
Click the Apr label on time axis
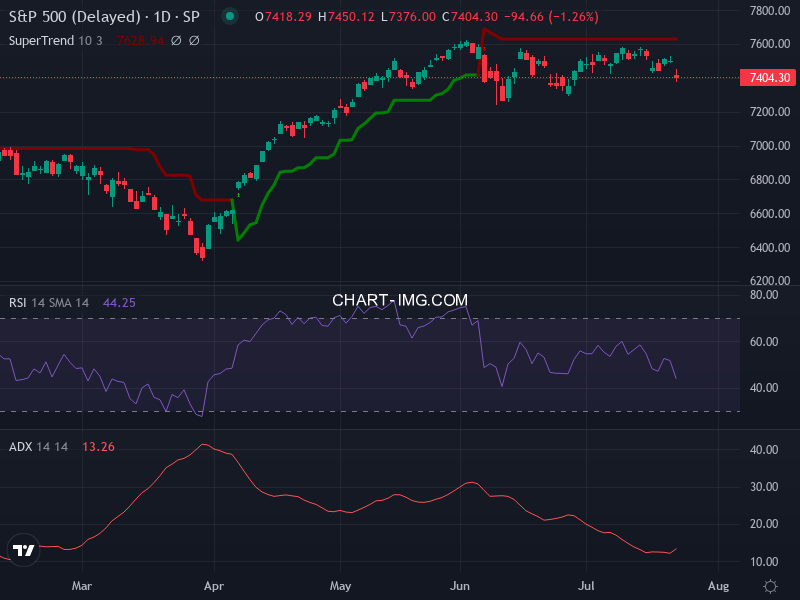click(214, 586)
